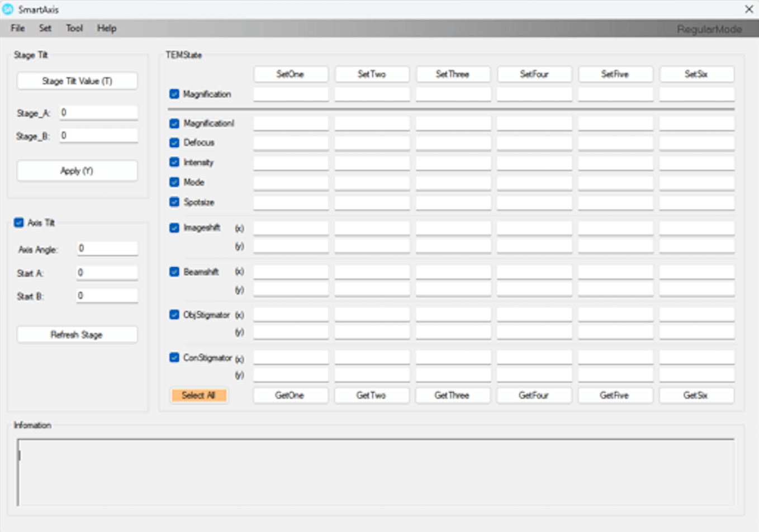Toggle the Beamshift checkbox
759x532 pixels.
click(x=174, y=272)
